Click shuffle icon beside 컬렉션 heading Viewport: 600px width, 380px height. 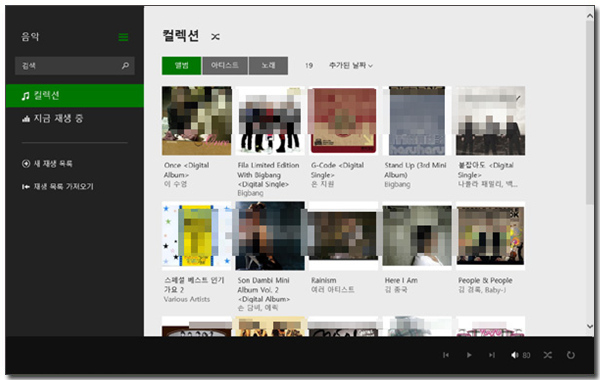point(215,37)
